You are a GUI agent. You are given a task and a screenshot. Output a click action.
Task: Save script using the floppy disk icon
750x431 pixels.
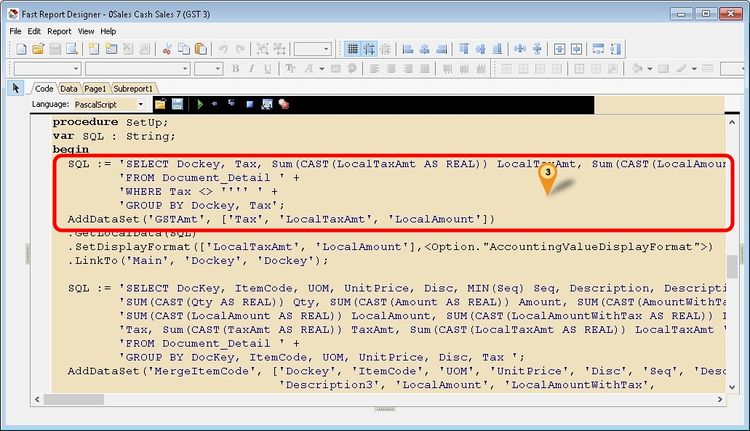(177, 104)
